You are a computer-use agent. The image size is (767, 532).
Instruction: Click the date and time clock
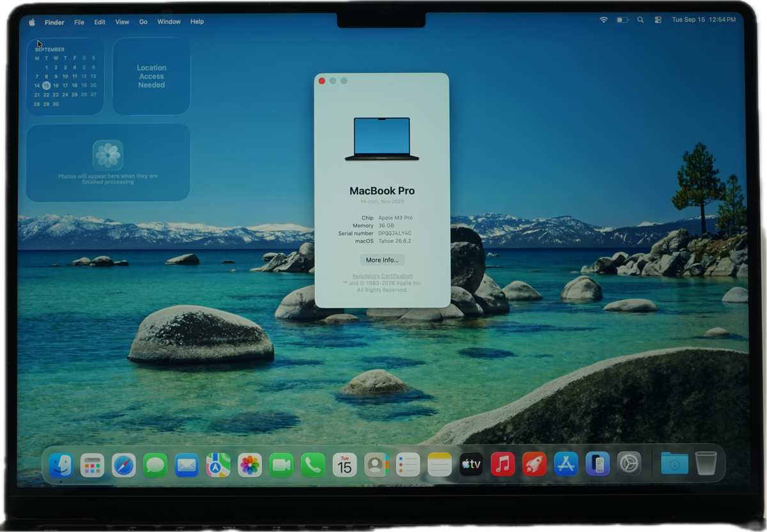[704, 20]
